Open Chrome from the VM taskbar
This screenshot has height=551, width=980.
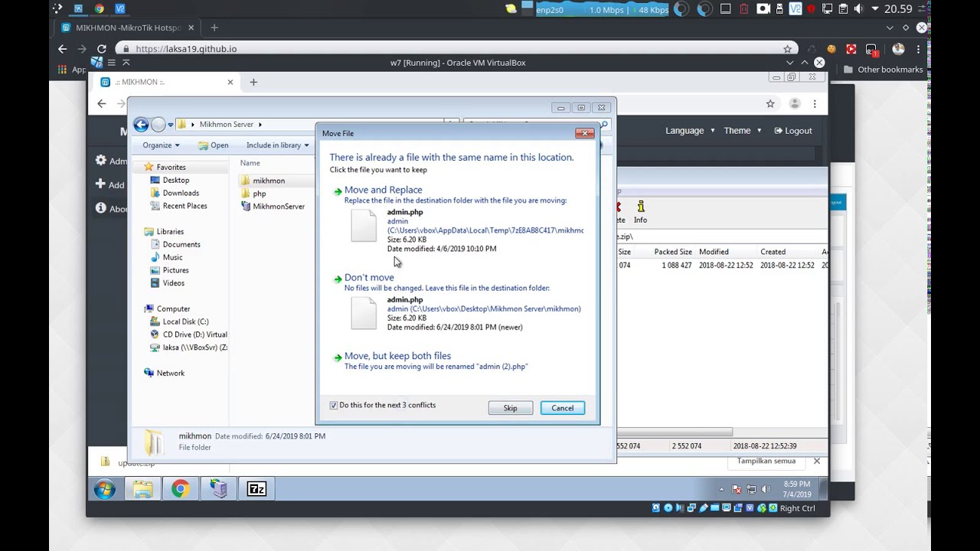point(181,489)
